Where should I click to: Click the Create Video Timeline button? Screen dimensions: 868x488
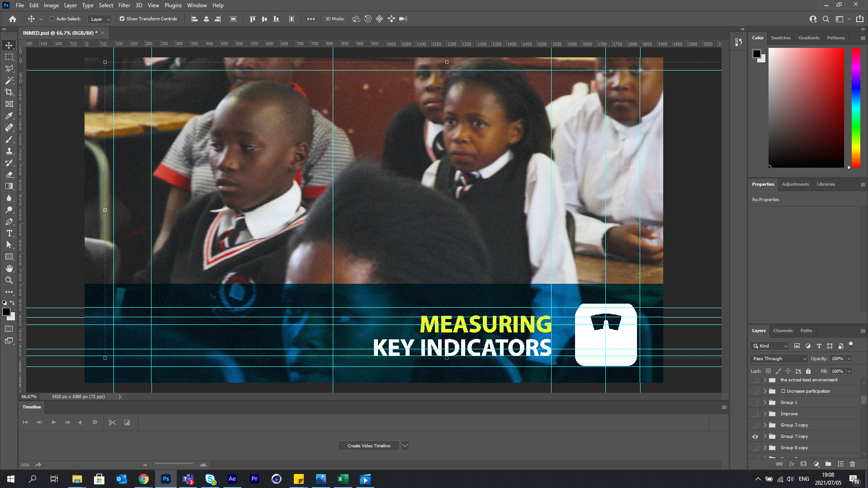[x=368, y=446]
